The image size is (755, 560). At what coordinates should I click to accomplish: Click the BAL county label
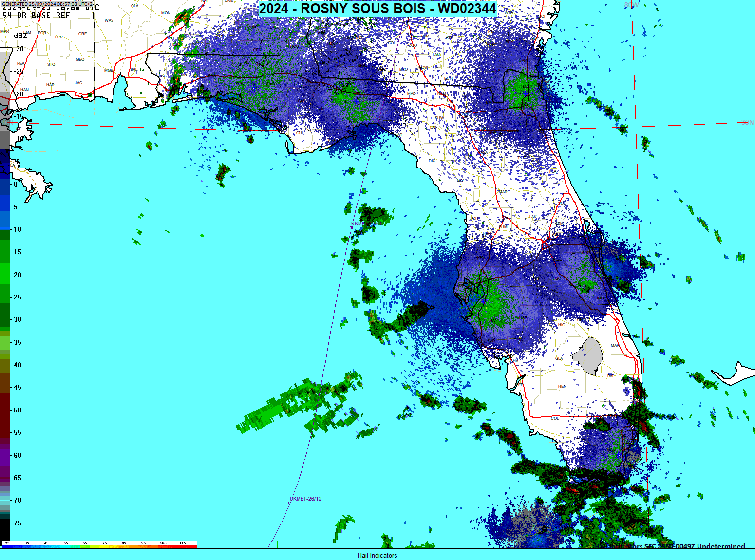coord(133,69)
